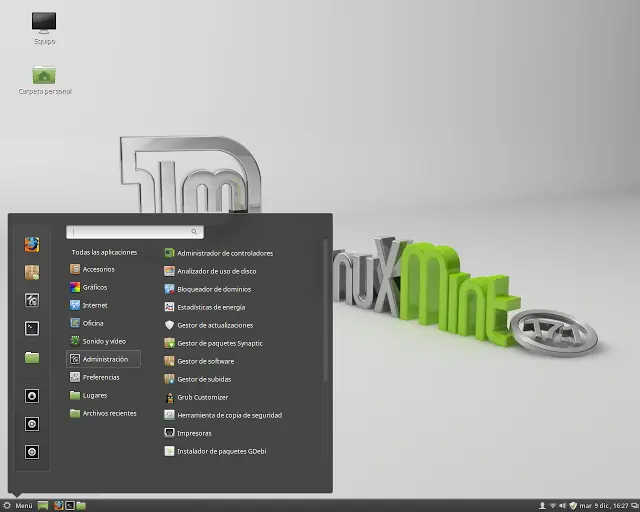Screen dimensions: 640x512
Task: Click the magnifier icon in search box
Action: pos(194,232)
